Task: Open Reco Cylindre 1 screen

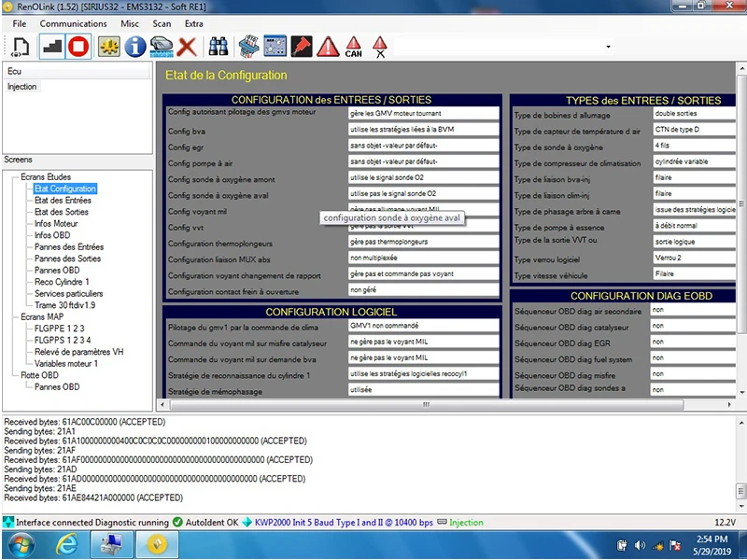Action: pyautogui.click(x=62, y=282)
